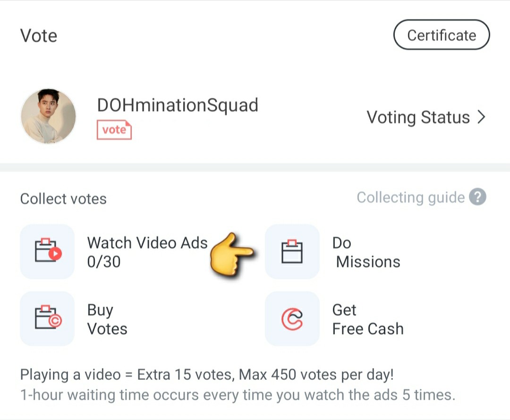The width and height of the screenshot is (510, 420).
Task: Select the Watch Video Ads text label
Action: (x=147, y=243)
